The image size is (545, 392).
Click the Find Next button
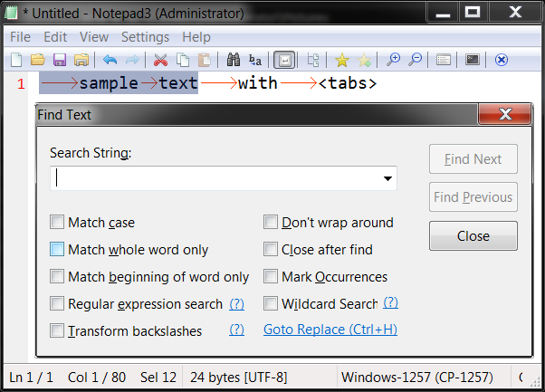[473, 159]
